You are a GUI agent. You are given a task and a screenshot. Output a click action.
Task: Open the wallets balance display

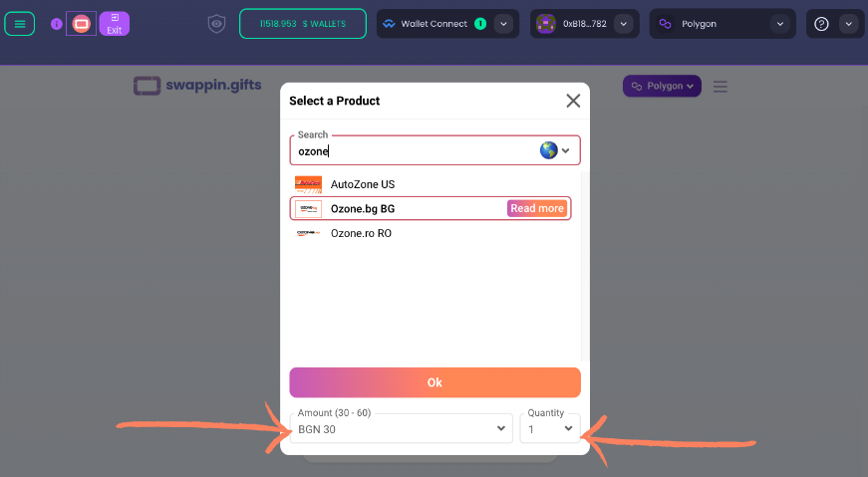point(303,24)
